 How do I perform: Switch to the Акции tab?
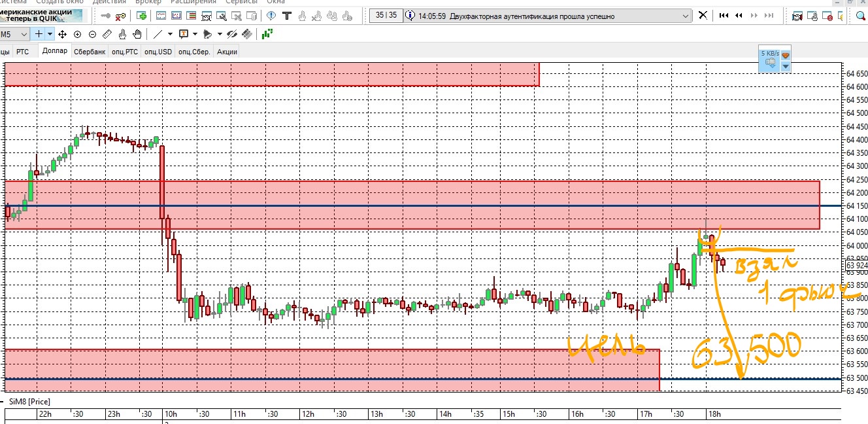227,52
